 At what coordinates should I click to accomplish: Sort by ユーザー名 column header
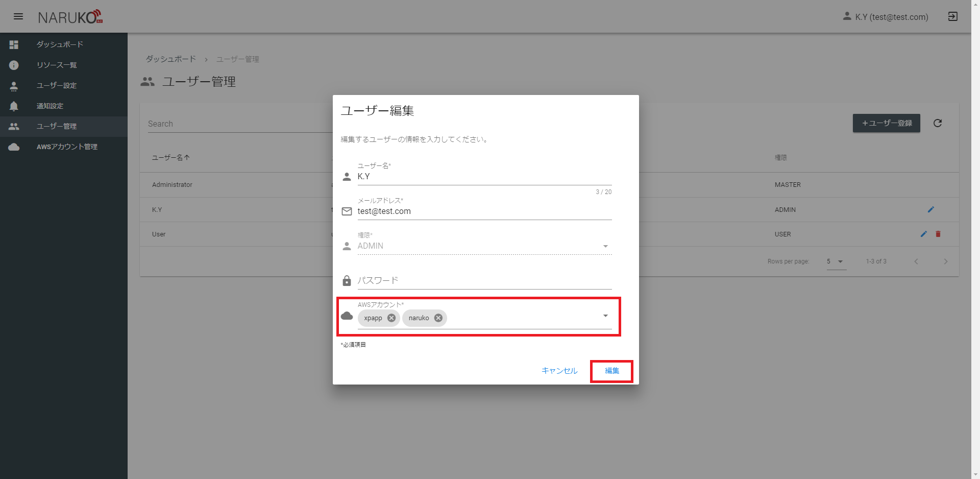(171, 157)
